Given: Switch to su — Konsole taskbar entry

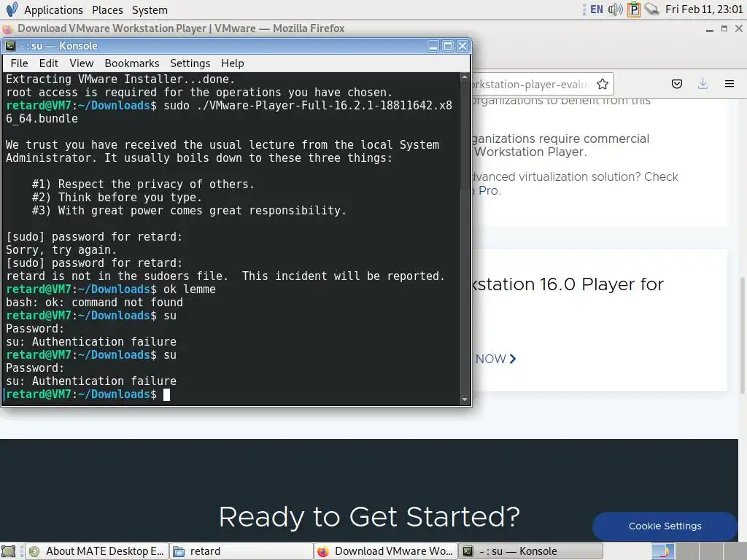Looking at the screenshot, I should pos(530,551).
